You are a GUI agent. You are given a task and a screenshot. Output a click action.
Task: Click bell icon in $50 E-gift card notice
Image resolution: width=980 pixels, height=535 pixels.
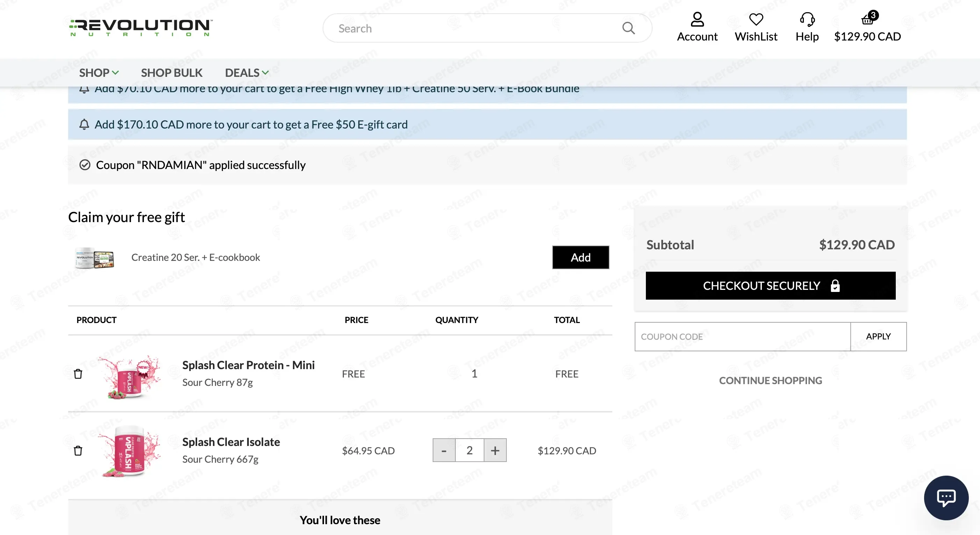84,124
